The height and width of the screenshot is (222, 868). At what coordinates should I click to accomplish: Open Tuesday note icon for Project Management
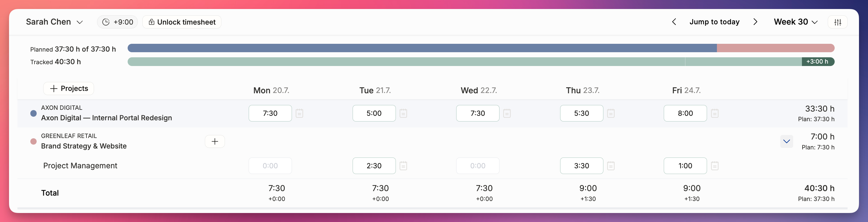pos(403,166)
